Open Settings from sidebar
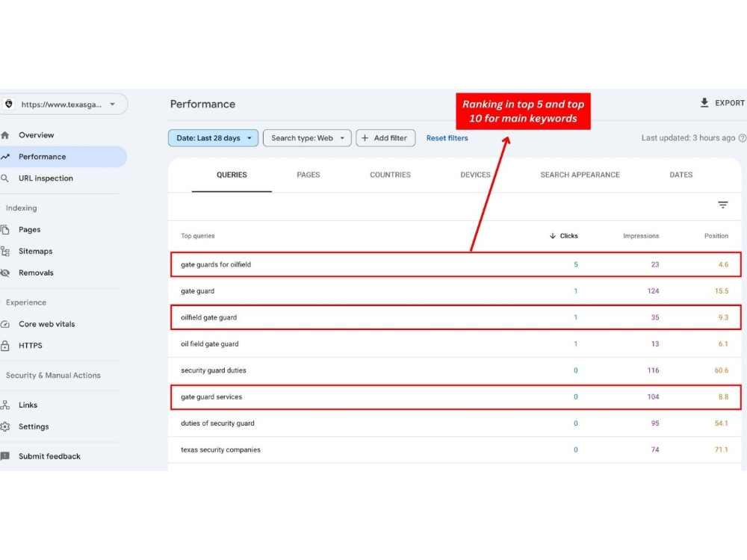This screenshot has width=747, height=560. [34, 426]
